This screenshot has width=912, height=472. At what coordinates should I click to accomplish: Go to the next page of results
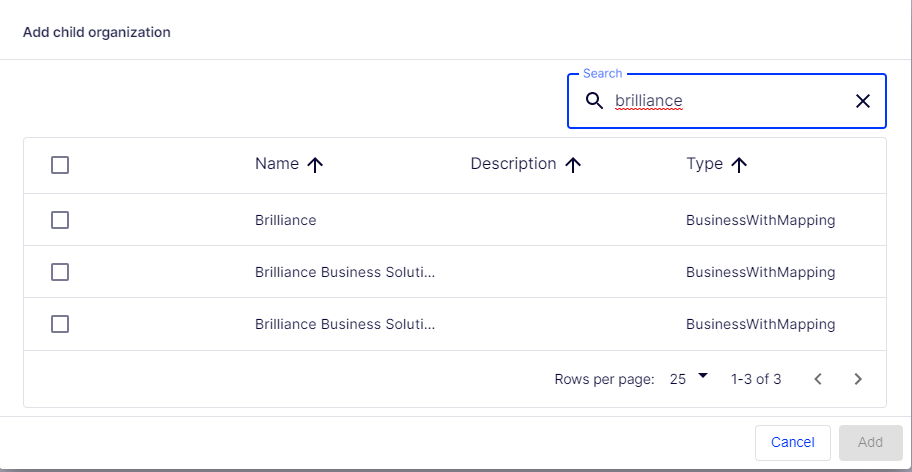click(857, 379)
